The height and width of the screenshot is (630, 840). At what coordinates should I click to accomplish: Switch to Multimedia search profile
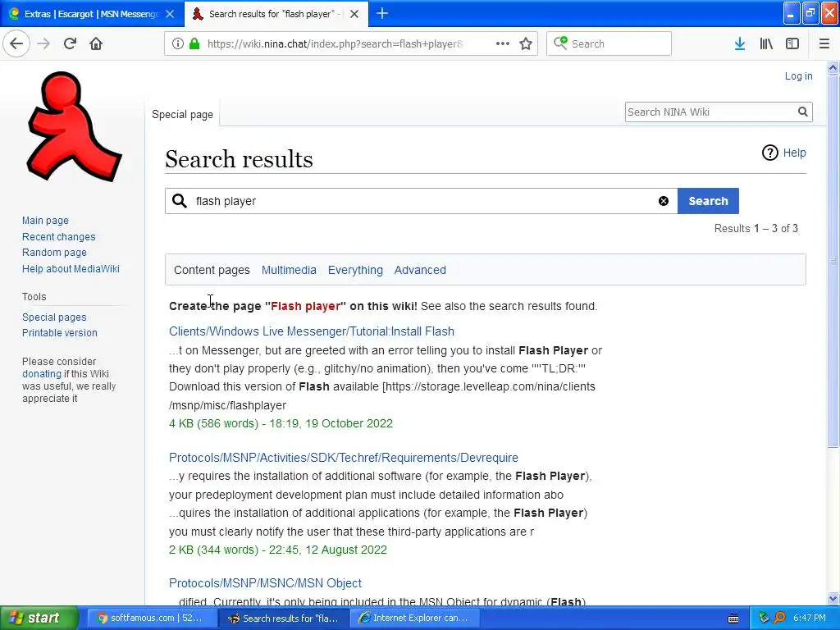point(289,270)
